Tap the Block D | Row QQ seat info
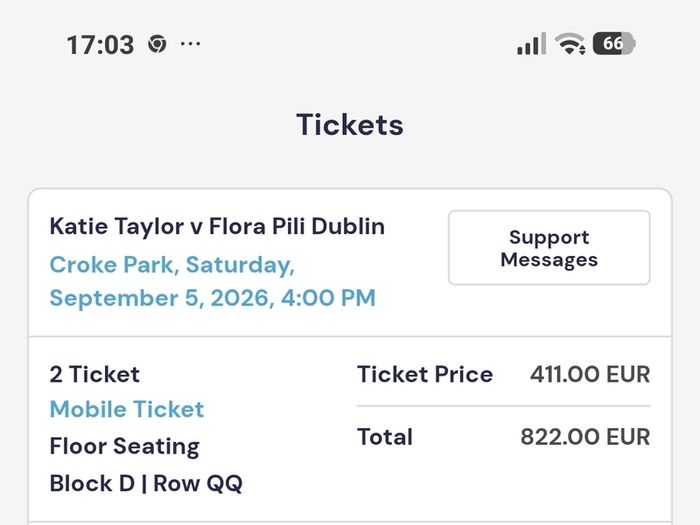700x525 pixels. [146, 483]
